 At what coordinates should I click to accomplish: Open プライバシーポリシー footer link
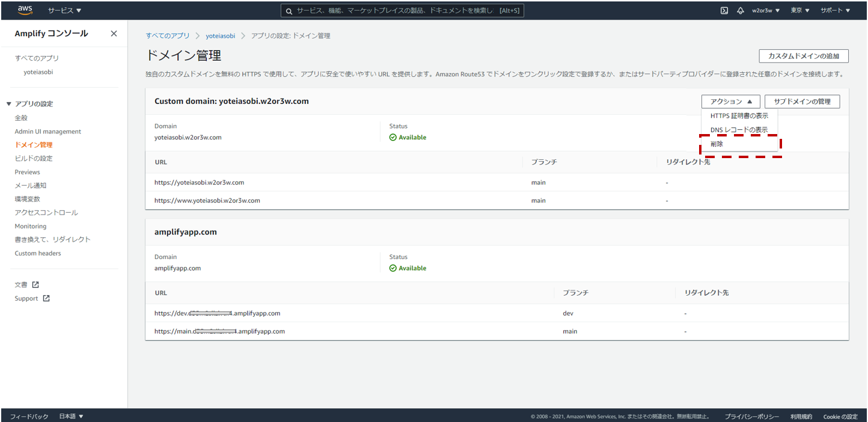[x=751, y=417]
